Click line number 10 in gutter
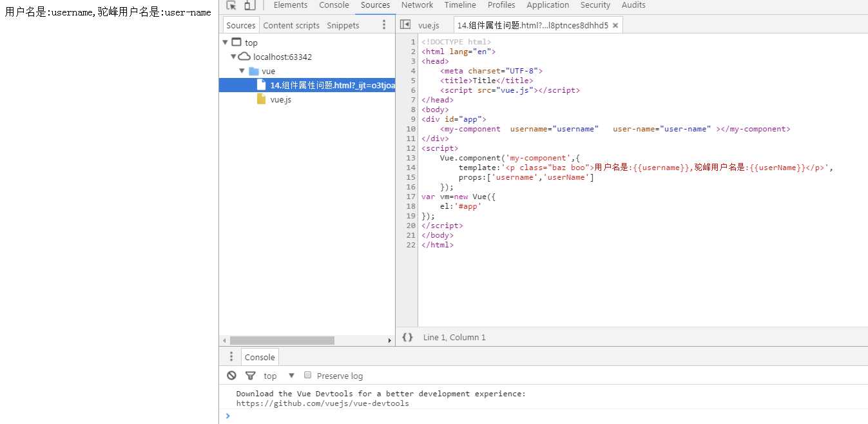Screen dimensions: 868x424 tap(411, 129)
